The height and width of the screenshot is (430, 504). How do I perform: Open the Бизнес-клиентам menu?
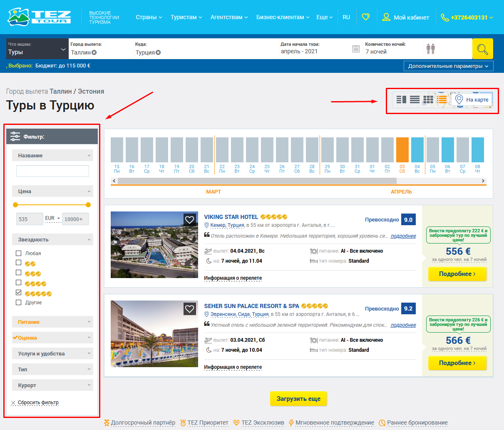(283, 17)
